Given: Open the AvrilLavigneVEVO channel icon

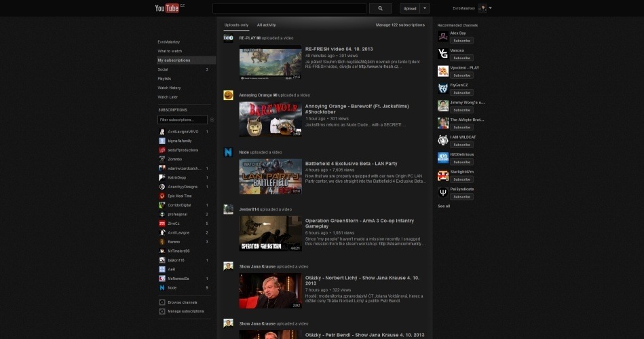Looking at the screenshot, I should (162, 132).
